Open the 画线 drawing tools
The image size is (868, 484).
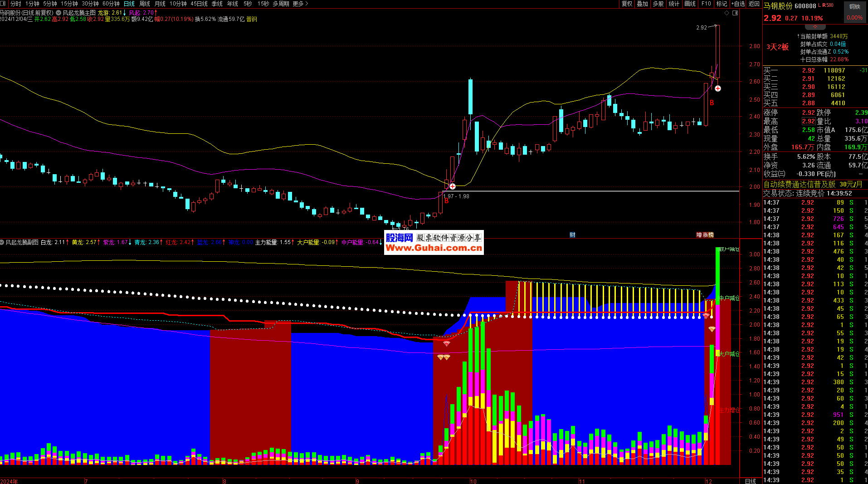point(690,4)
